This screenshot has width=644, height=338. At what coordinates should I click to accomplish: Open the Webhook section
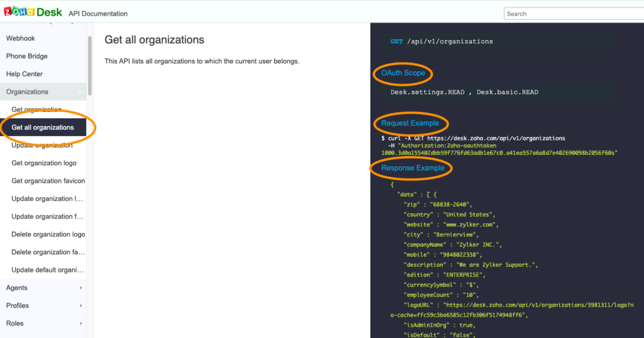tap(21, 38)
